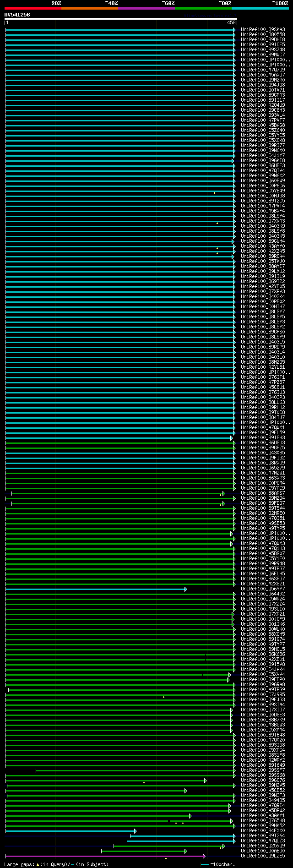
Task: Open the UniRef100_Q9SKA3 hit label
Action: pos(263,30)
